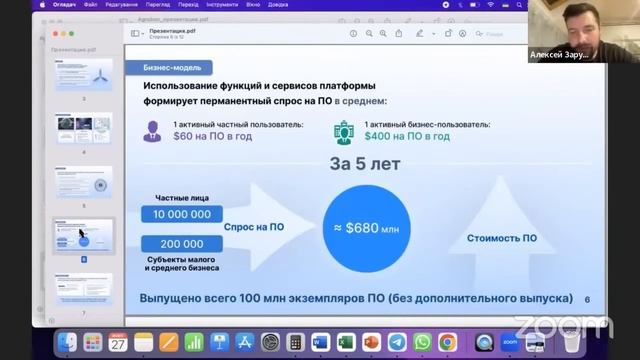The width and height of the screenshot is (640, 360).
Task: Click the Search field in Preview toolbar
Action: pyautogui.click(x=500, y=34)
